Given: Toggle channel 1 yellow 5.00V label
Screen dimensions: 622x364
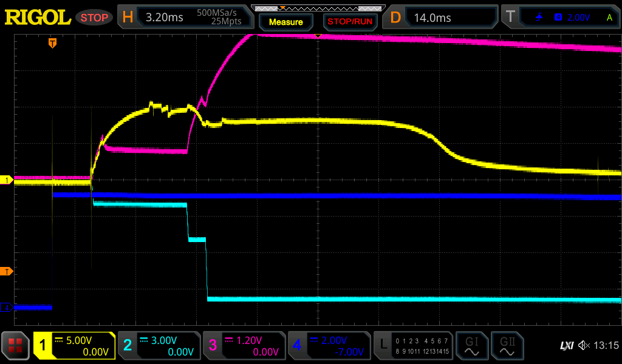Looking at the screenshot, I should pos(74,346).
